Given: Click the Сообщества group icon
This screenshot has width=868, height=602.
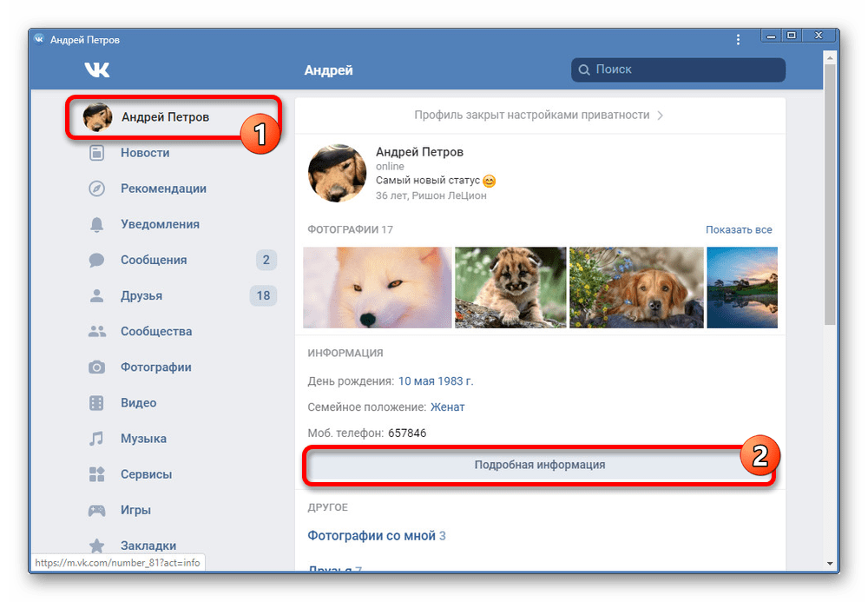Looking at the screenshot, I should [x=96, y=331].
